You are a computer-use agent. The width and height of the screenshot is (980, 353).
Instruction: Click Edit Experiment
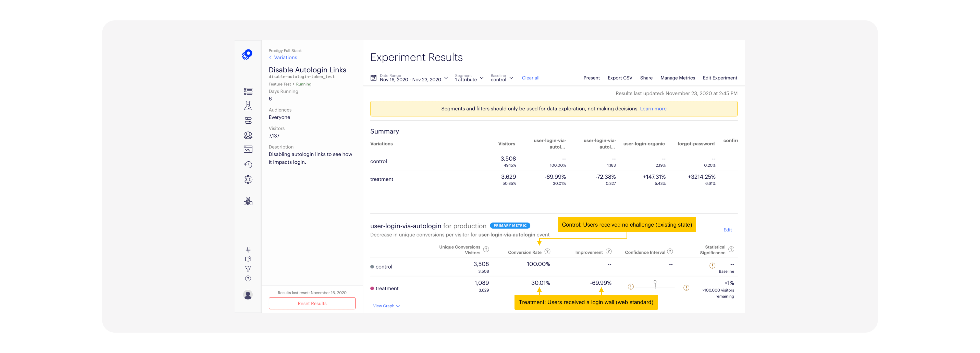tap(720, 78)
